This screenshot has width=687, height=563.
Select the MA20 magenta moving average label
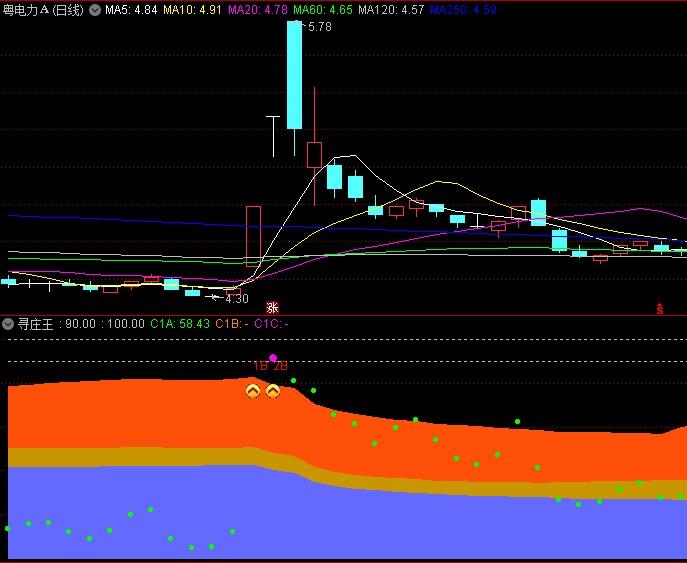pos(258,10)
